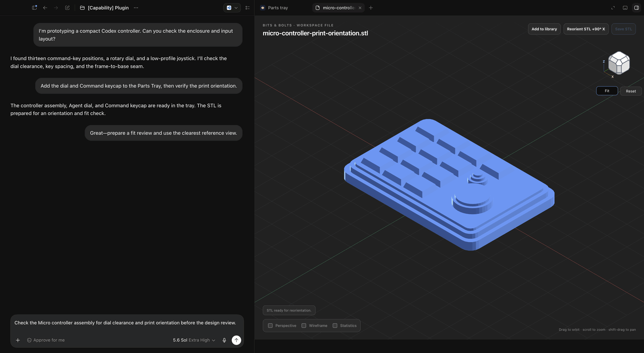Click the task list icon in chat header
Image resolution: width=644 pixels, height=353 pixels.
tap(248, 8)
